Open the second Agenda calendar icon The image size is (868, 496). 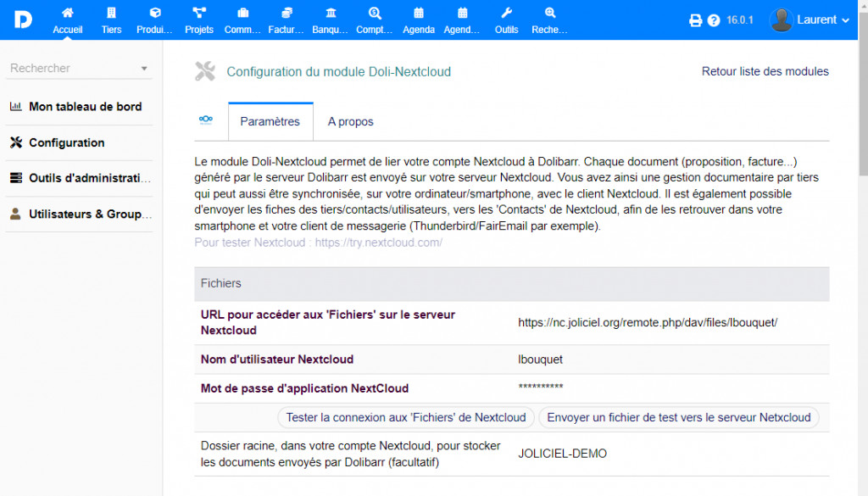[462, 12]
